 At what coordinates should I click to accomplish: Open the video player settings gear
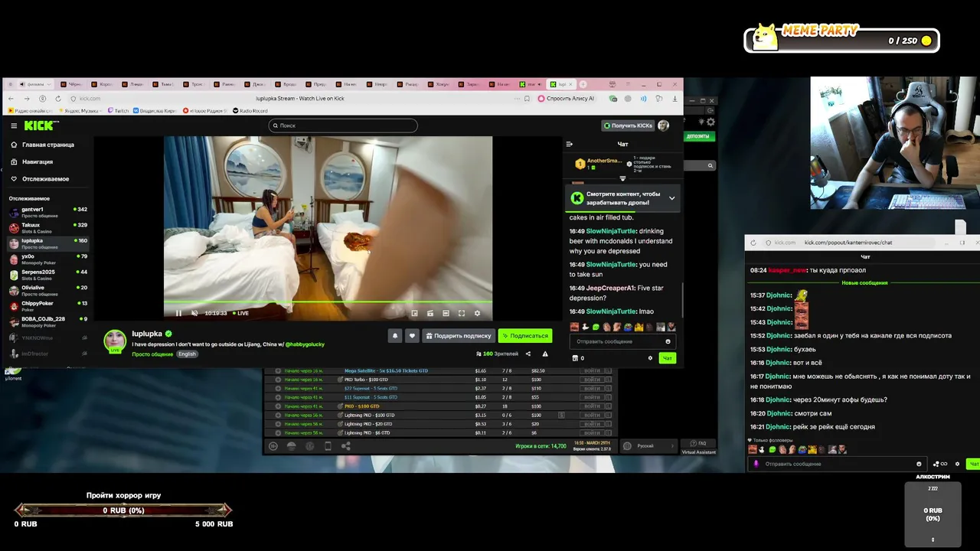pyautogui.click(x=477, y=313)
